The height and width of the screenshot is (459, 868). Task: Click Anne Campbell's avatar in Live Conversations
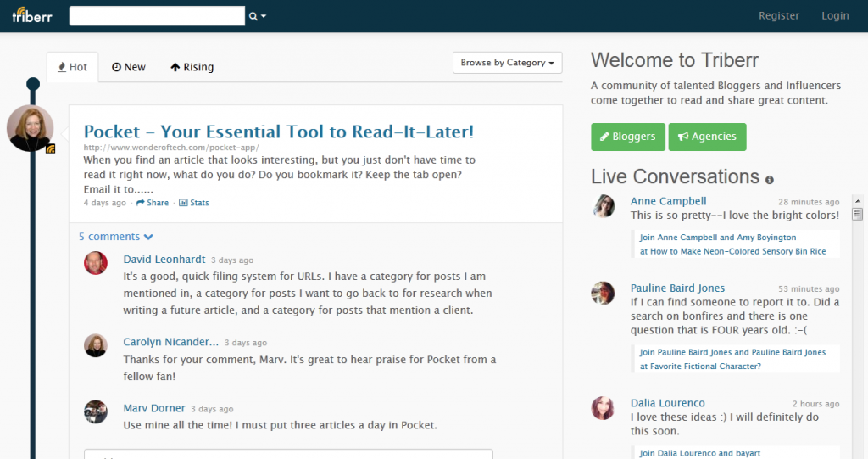pyautogui.click(x=604, y=205)
